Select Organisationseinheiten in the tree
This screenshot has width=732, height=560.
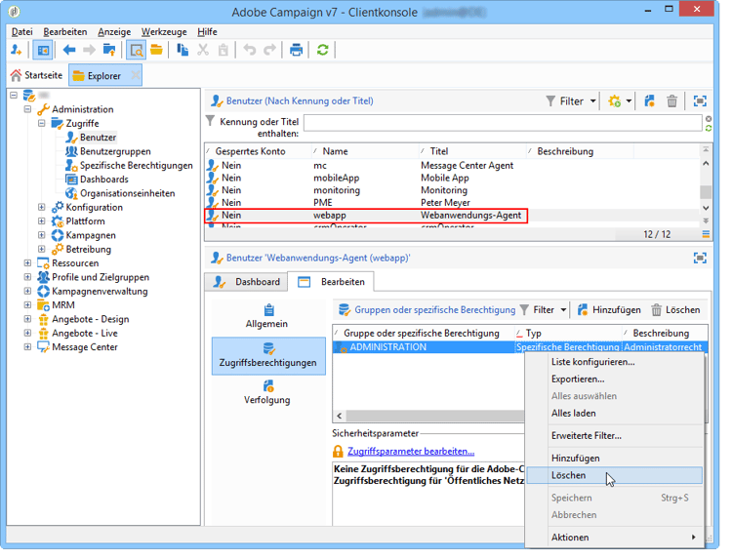pyautogui.click(x=128, y=193)
